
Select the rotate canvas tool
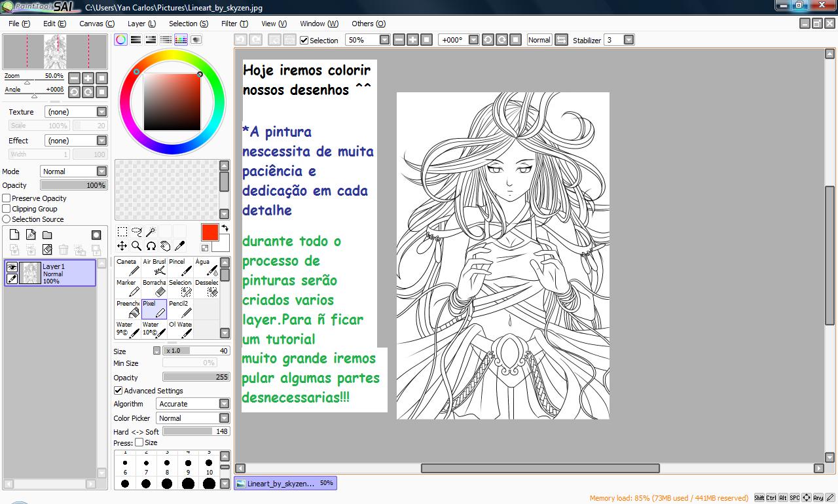151,246
